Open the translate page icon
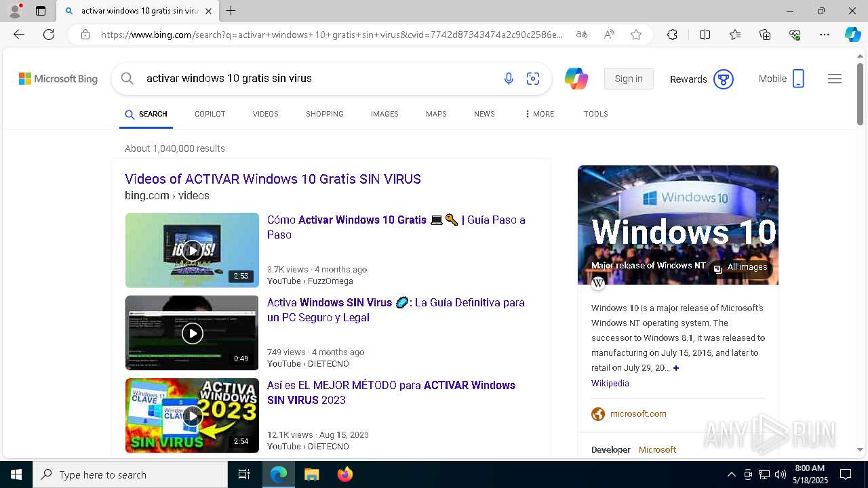The height and width of the screenshot is (488, 868). (x=582, y=35)
